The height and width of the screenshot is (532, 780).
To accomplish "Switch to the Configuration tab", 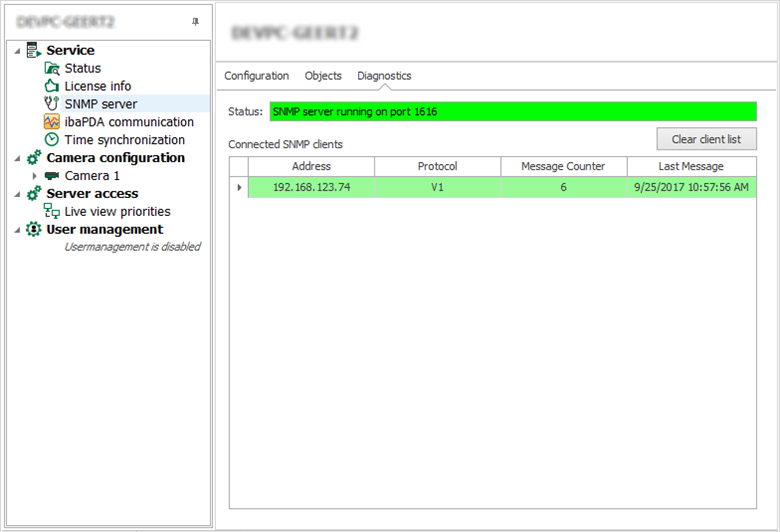I will 256,76.
